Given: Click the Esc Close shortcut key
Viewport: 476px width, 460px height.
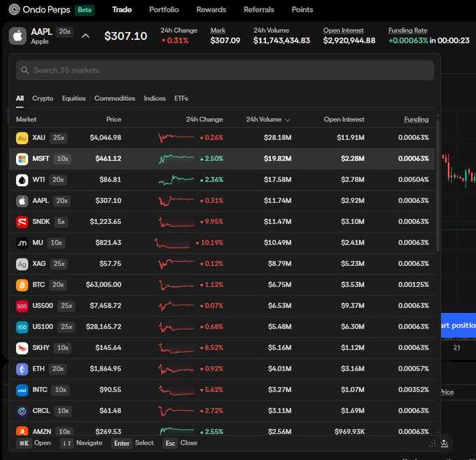Looking at the screenshot, I should pyautogui.click(x=170, y=443).
